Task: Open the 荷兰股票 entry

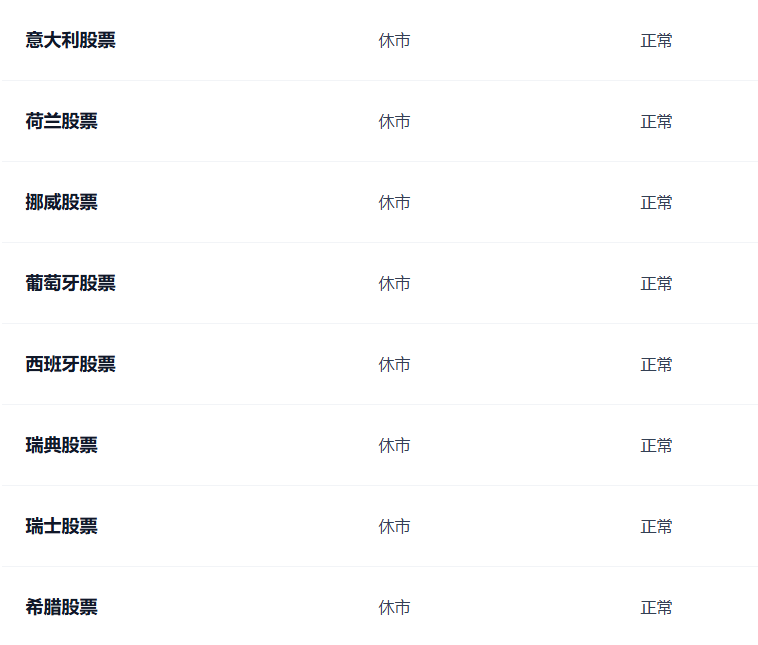Action: point(61,121)
